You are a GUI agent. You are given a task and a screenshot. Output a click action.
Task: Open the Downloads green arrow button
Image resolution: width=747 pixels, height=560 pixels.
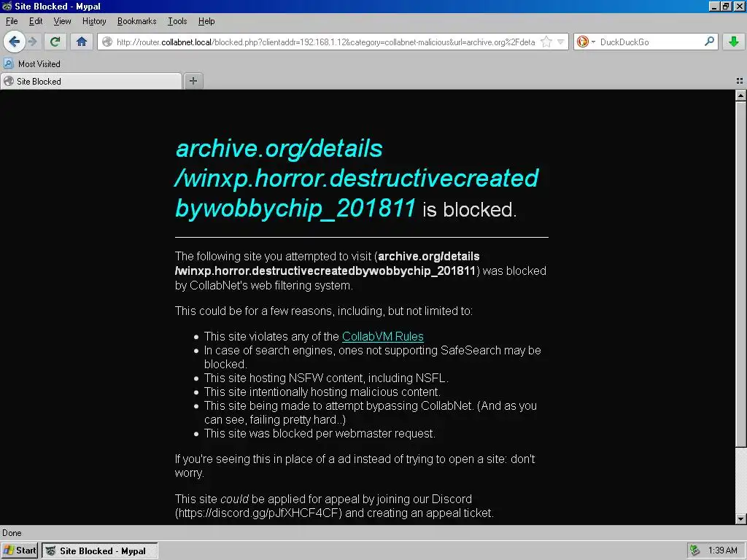point(734,42)
